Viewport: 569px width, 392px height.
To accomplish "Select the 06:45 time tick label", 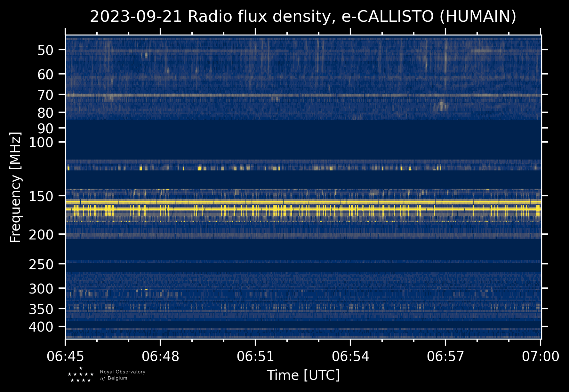I will (x=66, y=356).
